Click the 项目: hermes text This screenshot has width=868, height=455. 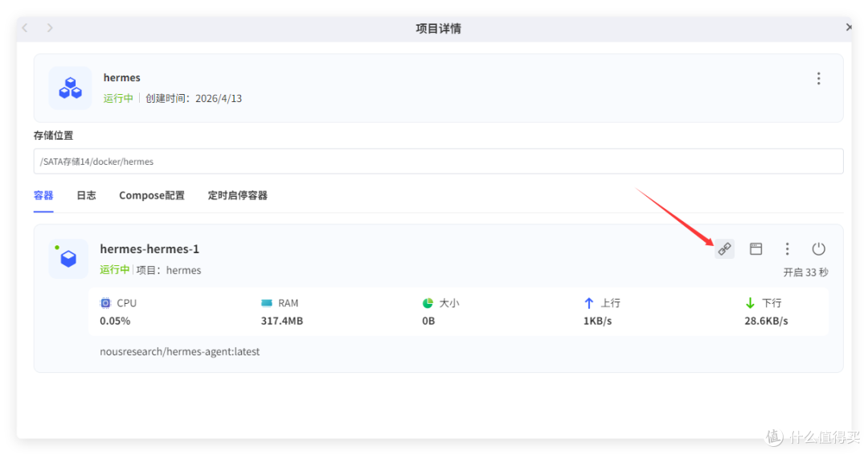(x=169, y=270)
